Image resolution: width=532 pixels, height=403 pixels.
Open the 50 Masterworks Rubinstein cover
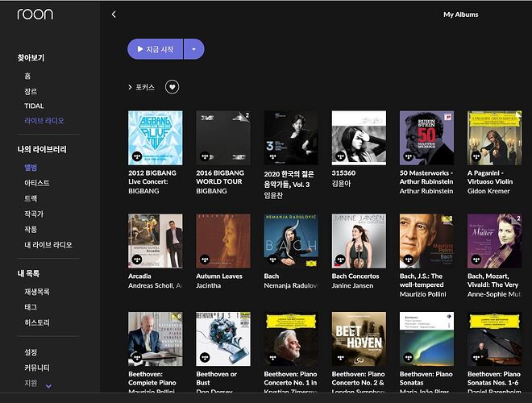pos(427,138)
